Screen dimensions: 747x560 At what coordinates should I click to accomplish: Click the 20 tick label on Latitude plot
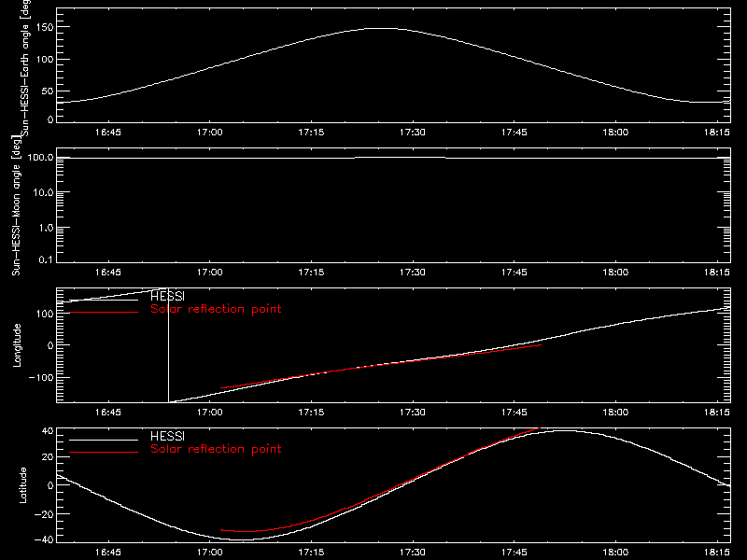click(48, 457)
